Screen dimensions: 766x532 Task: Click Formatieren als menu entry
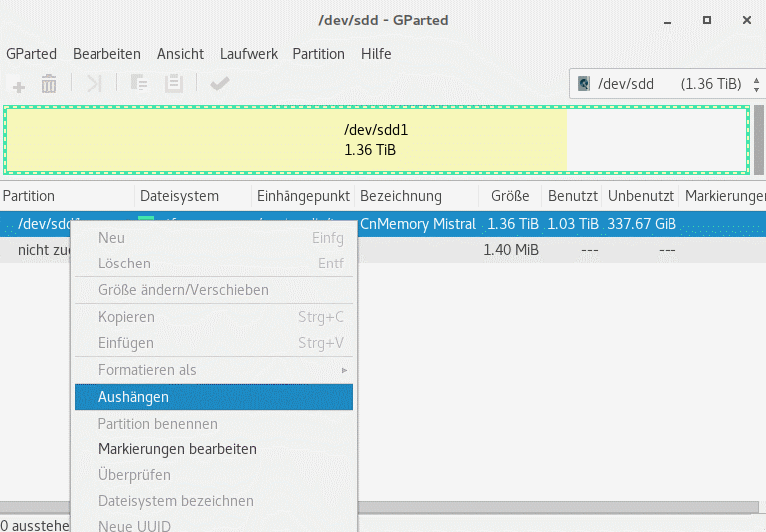click(x=214, y=370)
